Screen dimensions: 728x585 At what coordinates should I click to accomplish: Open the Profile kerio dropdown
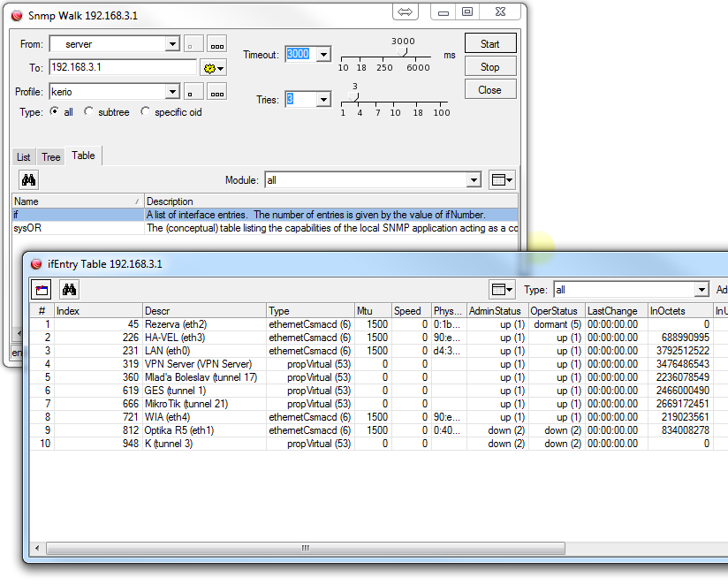172,92
